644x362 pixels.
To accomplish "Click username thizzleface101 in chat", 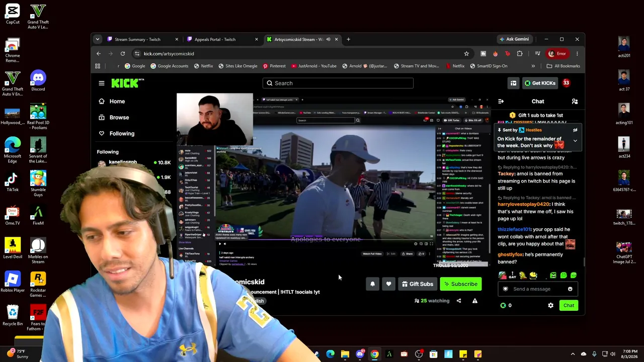I will [514, 229].
